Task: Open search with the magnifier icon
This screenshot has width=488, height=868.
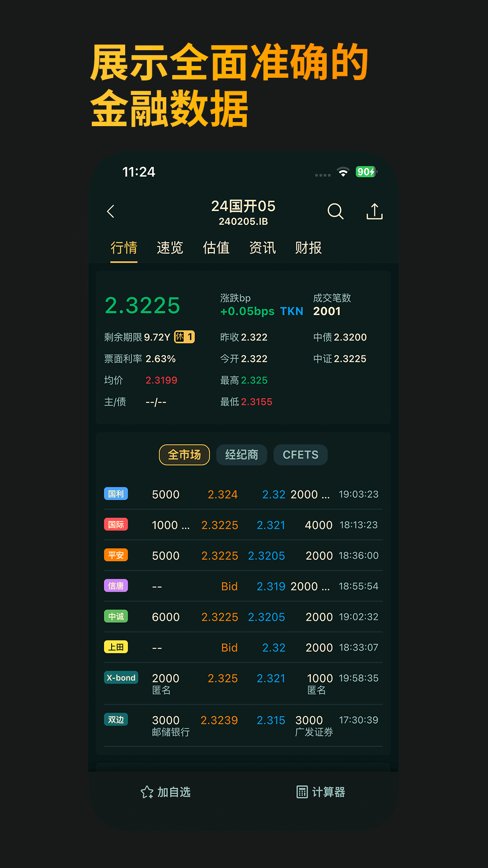Action: 335,212
